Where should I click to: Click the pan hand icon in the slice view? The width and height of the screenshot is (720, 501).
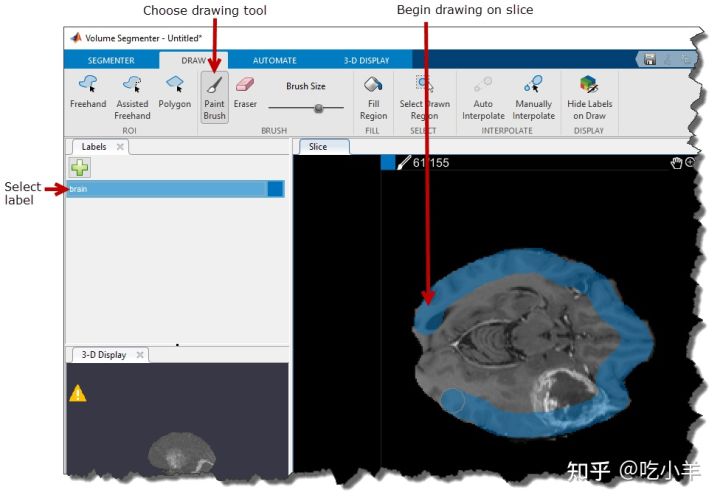[x=676, y=162]
